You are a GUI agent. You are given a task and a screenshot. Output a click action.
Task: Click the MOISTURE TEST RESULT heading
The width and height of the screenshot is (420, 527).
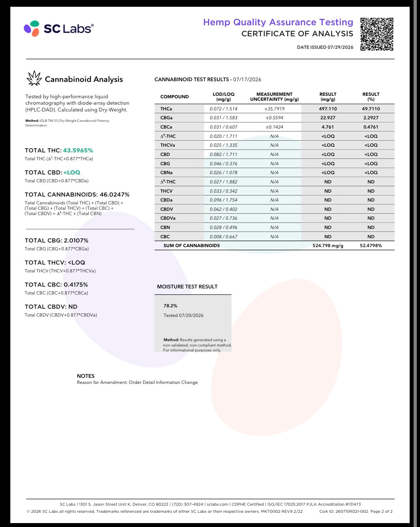(x=187, y=287)
